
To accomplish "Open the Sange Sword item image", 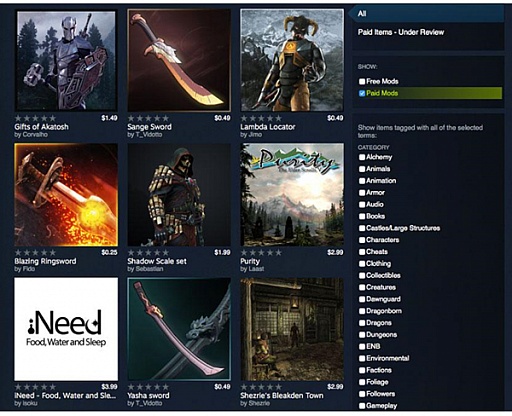I will click(x=179, y=61).
